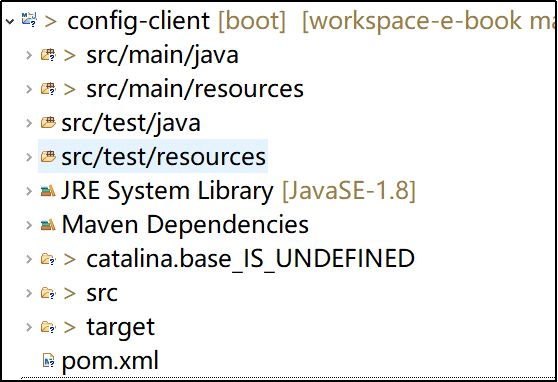Screen dimensions: 558x382
Task: Select src/test/java label
Action: point(131,124)
